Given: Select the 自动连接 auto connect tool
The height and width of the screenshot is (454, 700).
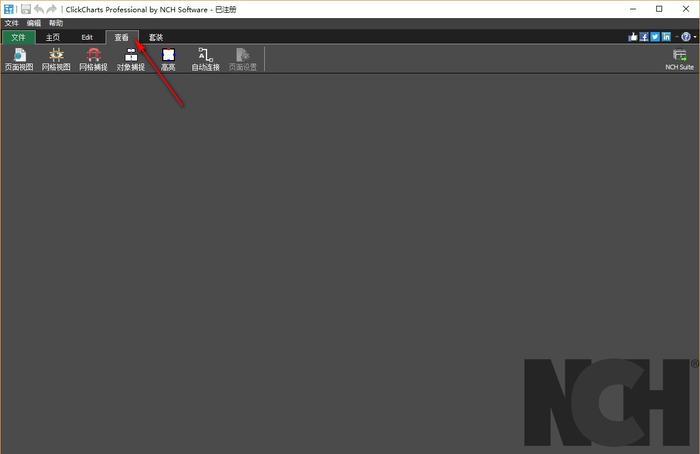Looking at the screenshot, I should point(205,59).
